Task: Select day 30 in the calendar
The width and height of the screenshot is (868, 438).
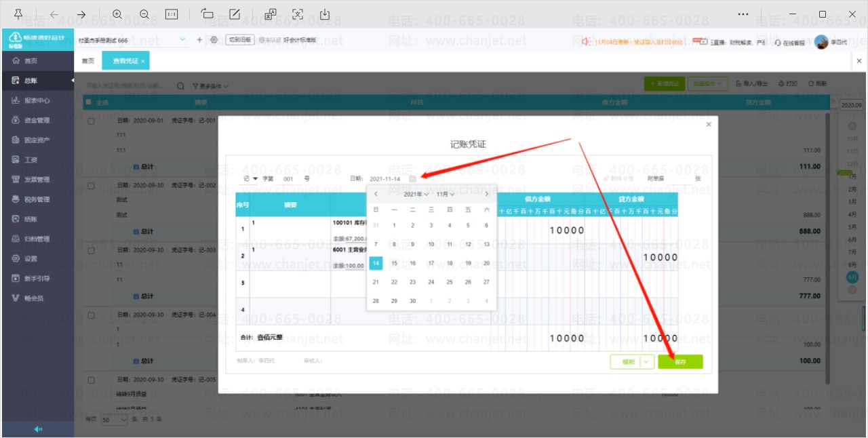Action: tap(412, 300)
